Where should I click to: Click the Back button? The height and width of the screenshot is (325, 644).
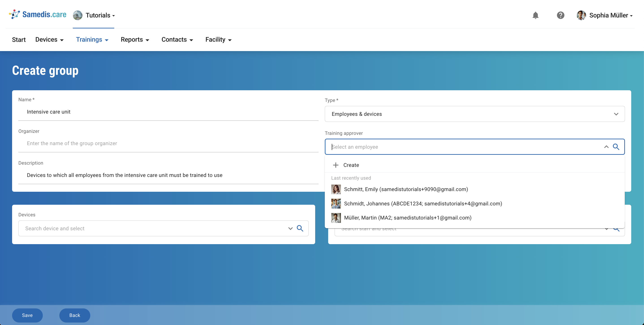coord(75,315)
